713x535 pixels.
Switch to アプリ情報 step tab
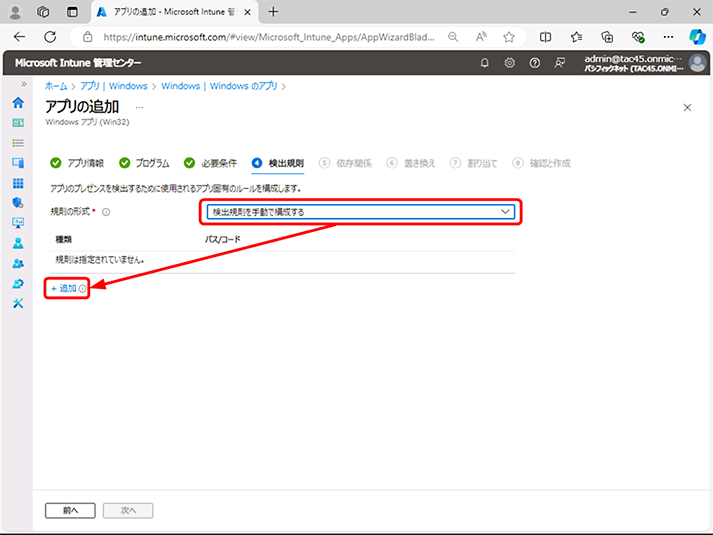[77, 163]
